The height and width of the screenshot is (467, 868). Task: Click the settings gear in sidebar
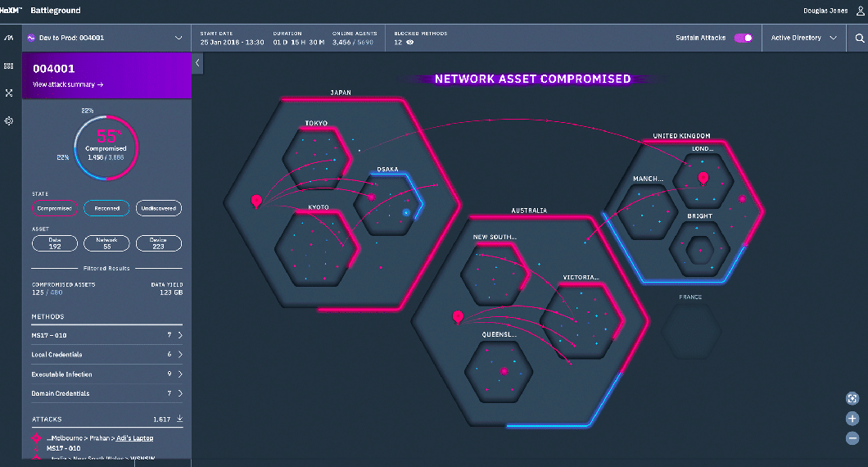click(x=9, y=120)
